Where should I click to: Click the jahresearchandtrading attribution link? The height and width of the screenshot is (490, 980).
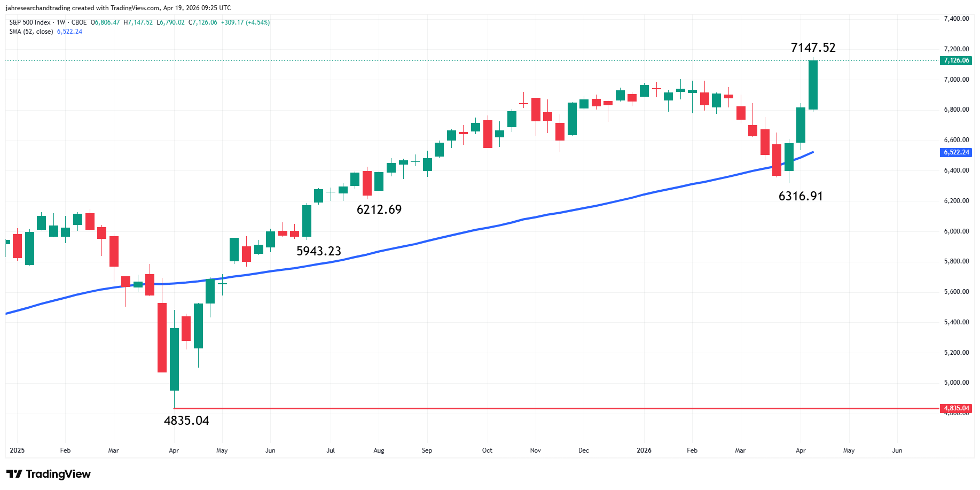(37, 7)
